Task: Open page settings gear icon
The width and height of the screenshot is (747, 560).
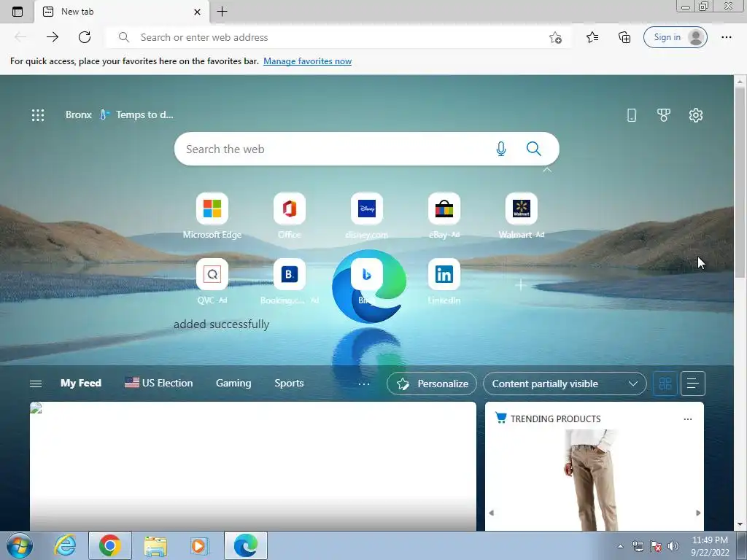Action: [x=695, y=114]
